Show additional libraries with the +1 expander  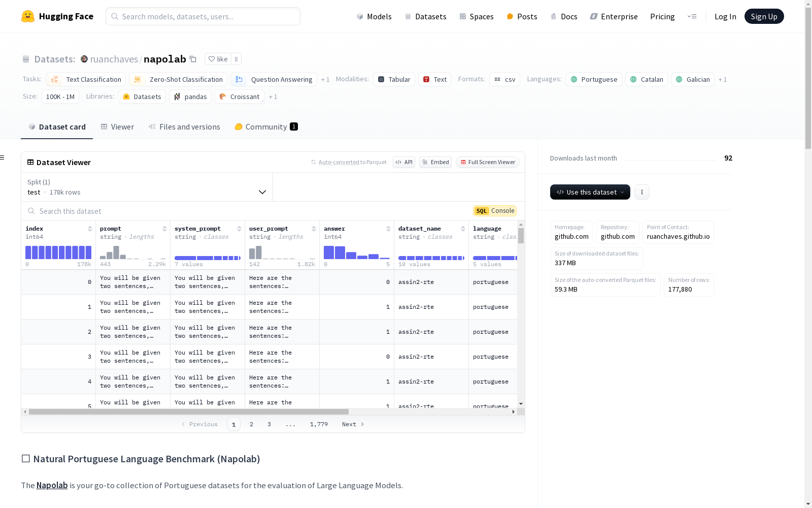coord(273,97)
